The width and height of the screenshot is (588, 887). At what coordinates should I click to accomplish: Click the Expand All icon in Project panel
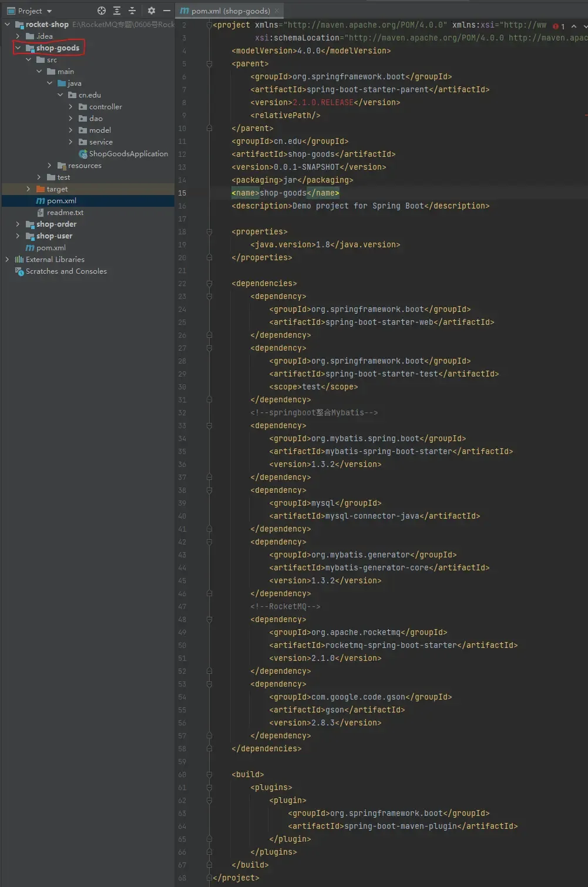(117, 11)
